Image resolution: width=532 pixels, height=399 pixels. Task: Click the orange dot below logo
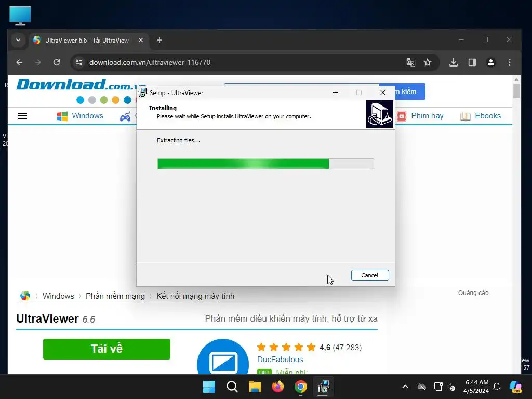[116, 100]
